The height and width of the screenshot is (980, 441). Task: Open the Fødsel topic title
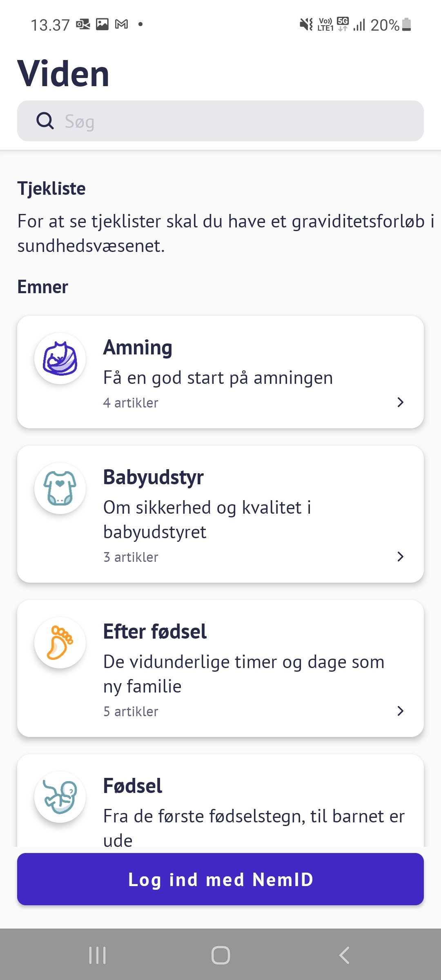coord(133,786)
